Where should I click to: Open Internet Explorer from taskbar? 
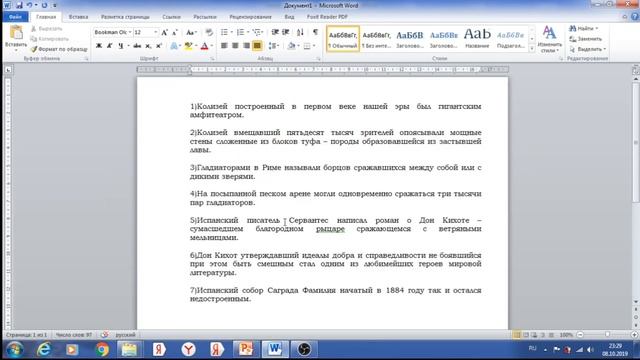click(x=44, y=349)
